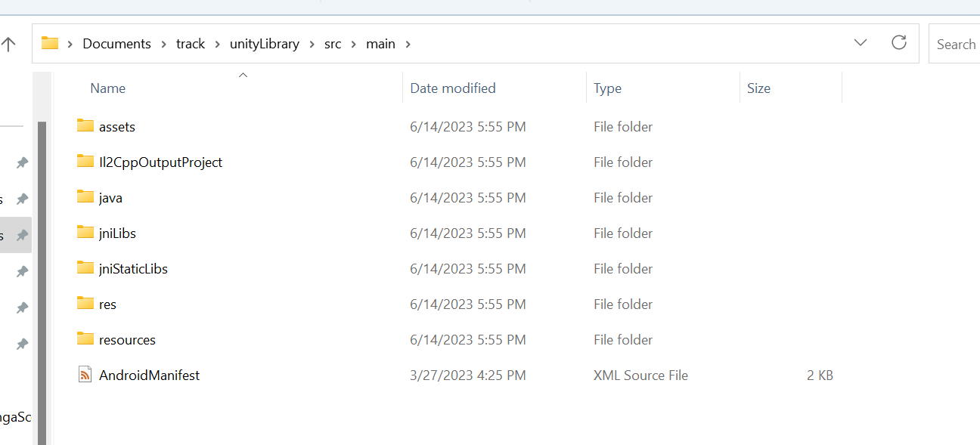The width and height of the screenshot is (980, 445).
Task: Select the java folder icon
Action: coord(85,197)
